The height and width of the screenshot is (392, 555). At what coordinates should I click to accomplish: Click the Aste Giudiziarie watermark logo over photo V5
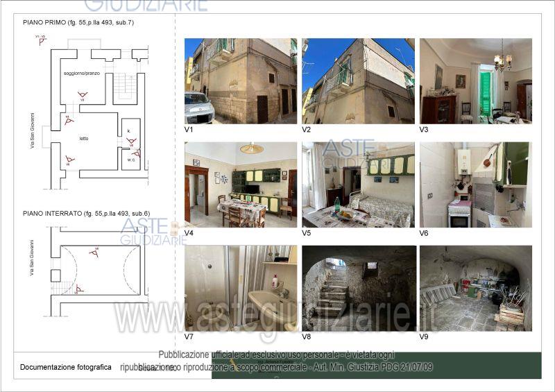(350, 154)
